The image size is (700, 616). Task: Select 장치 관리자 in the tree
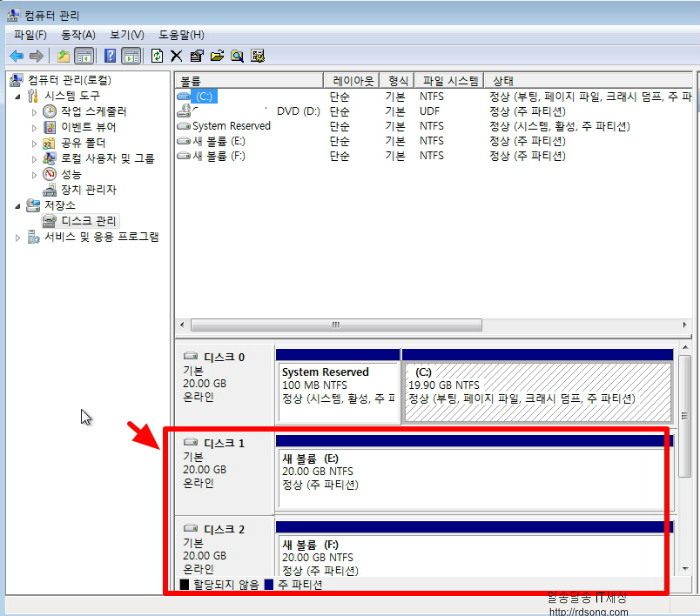tap(88, 189)
